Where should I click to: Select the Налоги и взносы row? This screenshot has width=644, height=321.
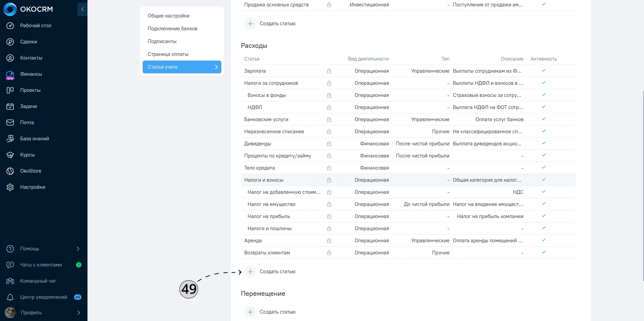[408, 180]
